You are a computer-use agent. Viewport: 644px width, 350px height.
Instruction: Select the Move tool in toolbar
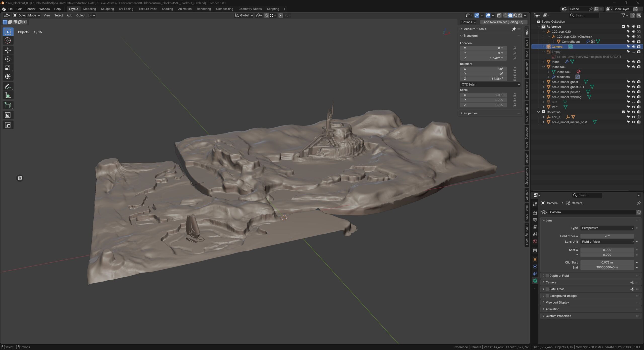tap(8, 50)
